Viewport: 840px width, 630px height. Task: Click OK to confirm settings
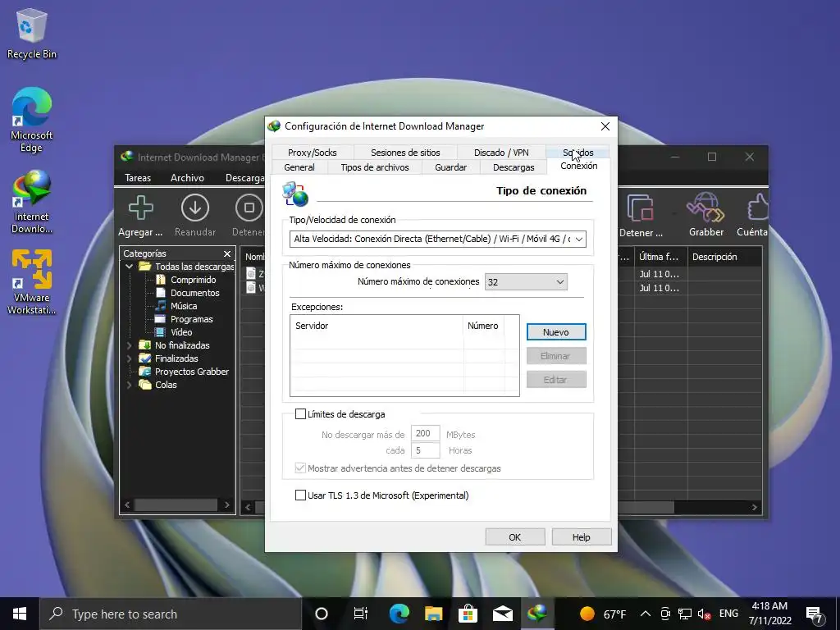click(x=515, y=536)
